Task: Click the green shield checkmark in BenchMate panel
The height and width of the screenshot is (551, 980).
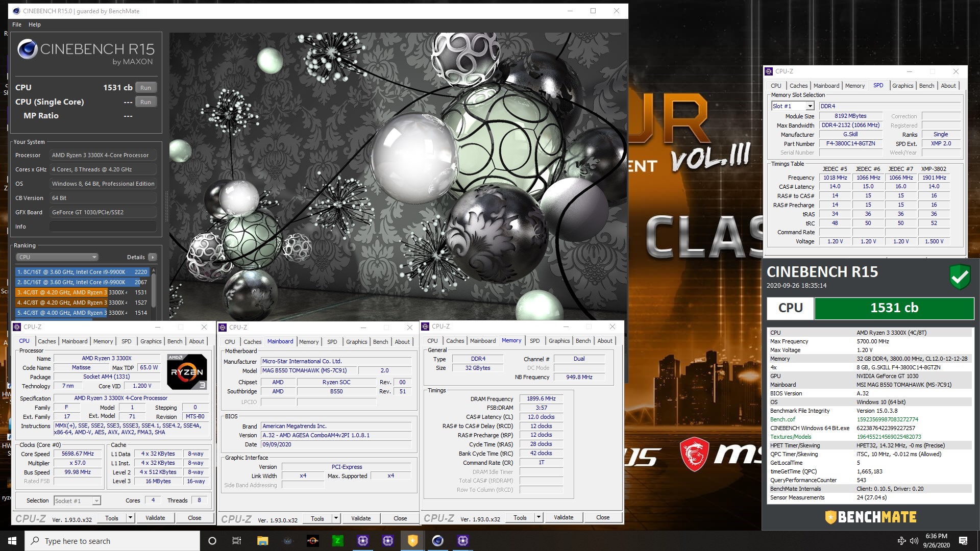Action: click(960, 277)
